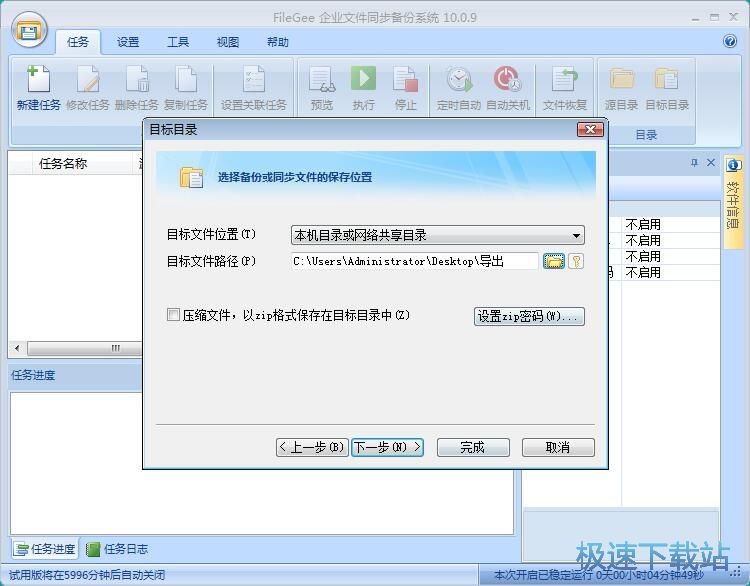This screenshot has height=586, width=750.
Task: Click the File Restore (文件恢复) icon
Action: click(565, 79)
